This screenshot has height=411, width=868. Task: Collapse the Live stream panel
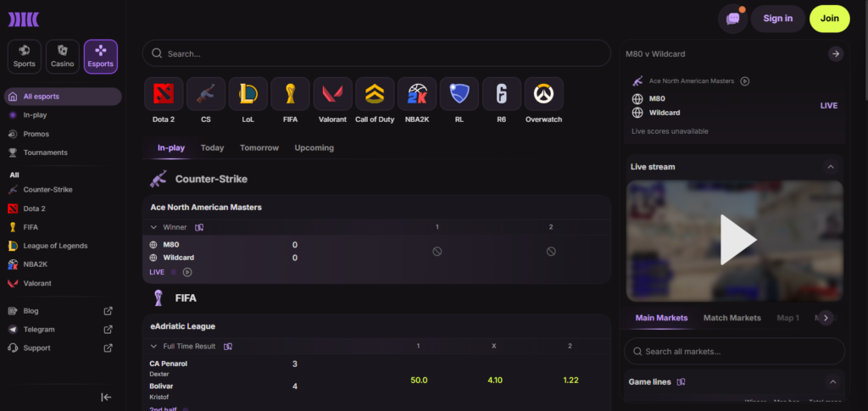tap(831, 166)
